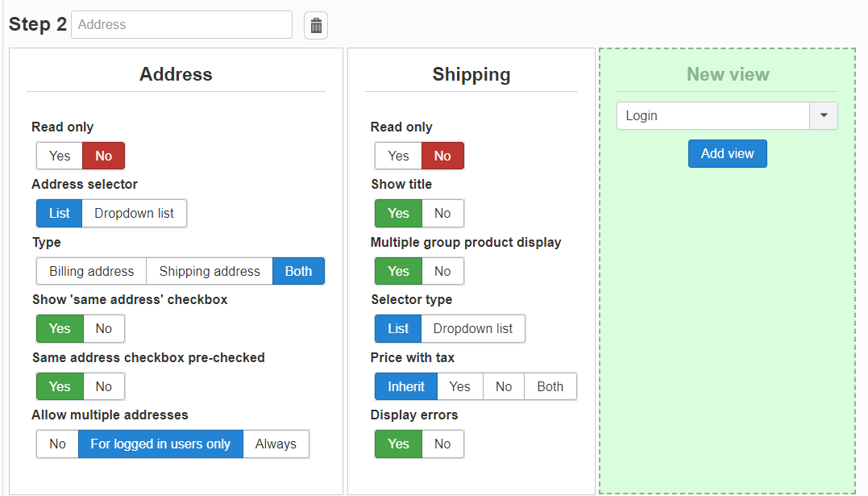This screenshot has height=496, width=868.
Task: Click the trash icon to delete Step 2
Action: coord(316,26)
